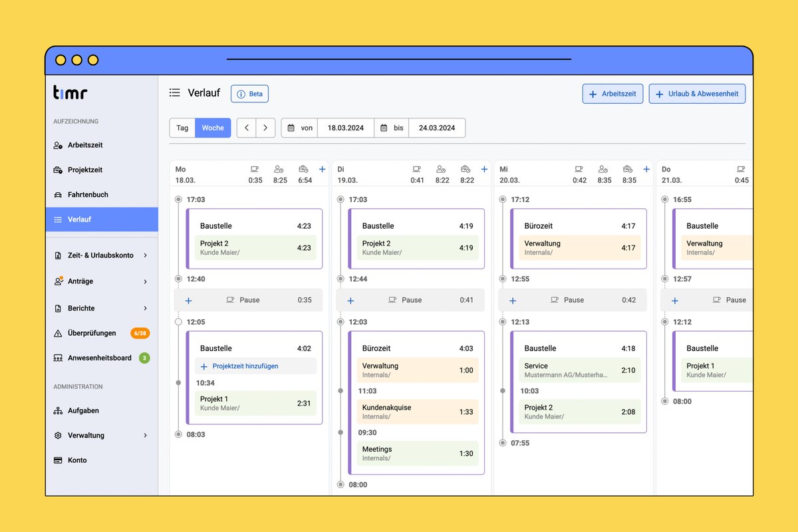Viewport: 798px width, 532px height.
Task: Add entry in Thursday's Pause row plus
Action: coord(675,301)
